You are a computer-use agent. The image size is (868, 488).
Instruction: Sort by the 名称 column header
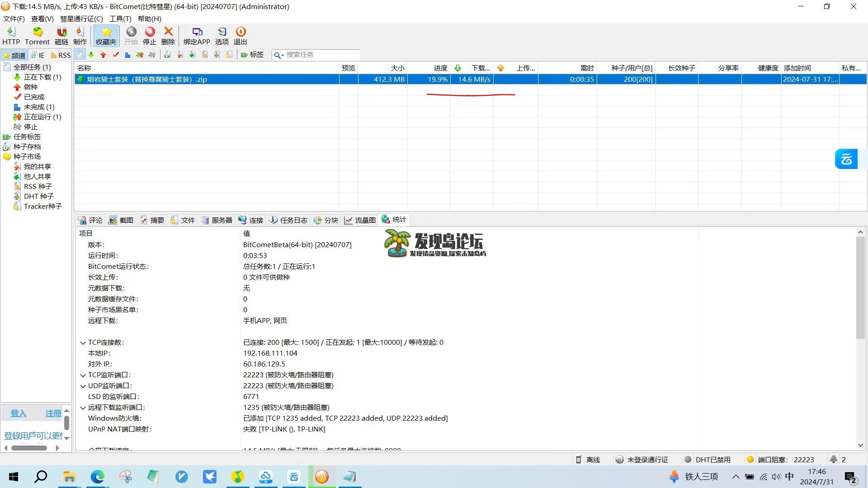tap(207, 68)
